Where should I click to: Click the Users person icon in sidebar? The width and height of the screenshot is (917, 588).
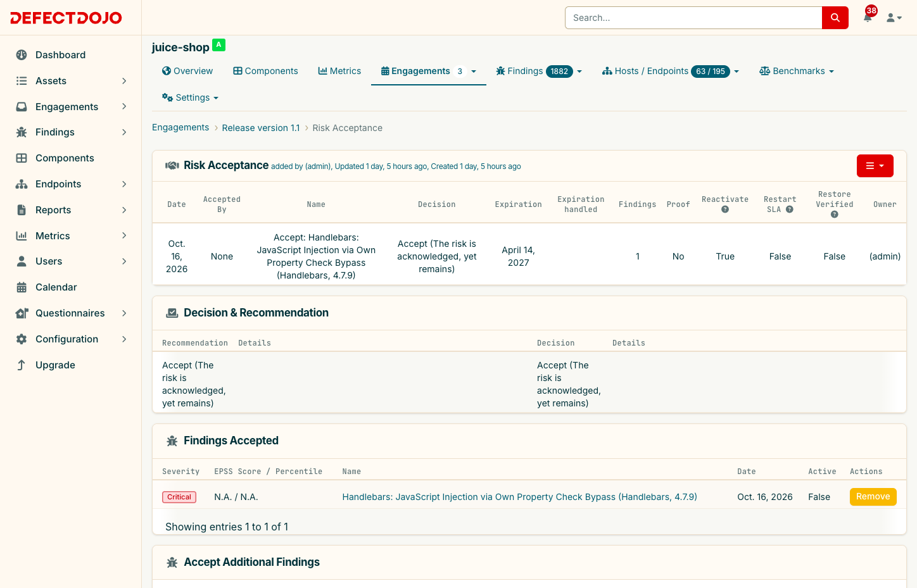click(22, 261)
